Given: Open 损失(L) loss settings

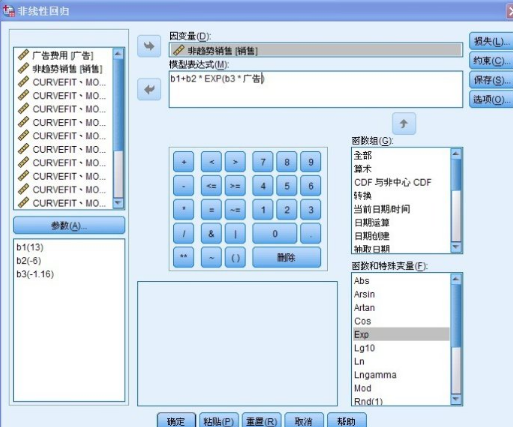Looking at the screenshot, I should pyautogui.click(x=491, y=42).
